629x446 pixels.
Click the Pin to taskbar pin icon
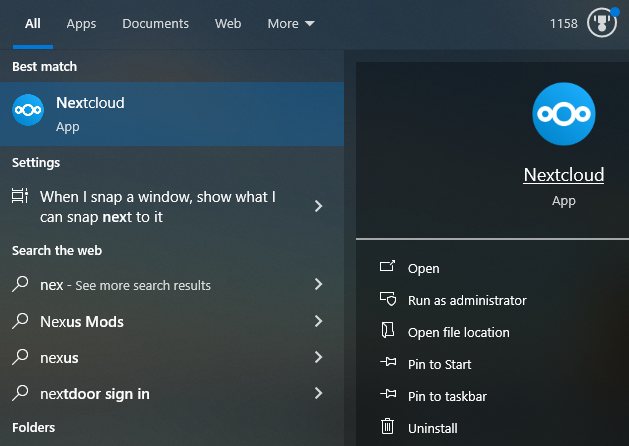pyautogui.click(x=388, y=394)
